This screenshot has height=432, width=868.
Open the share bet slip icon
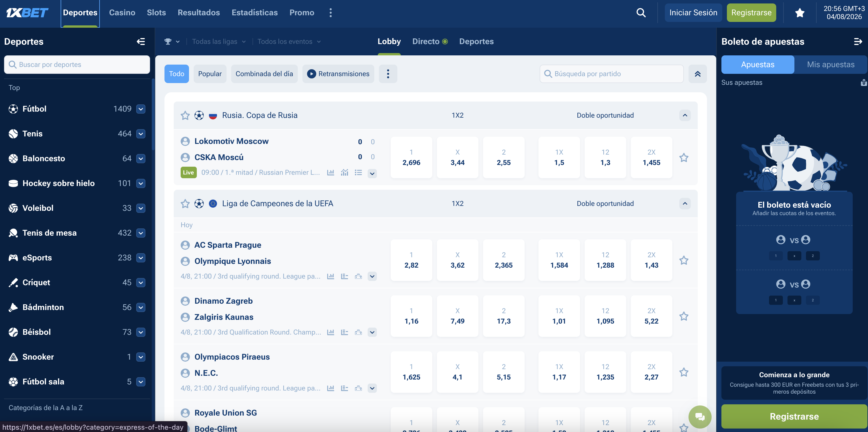click(x=864, y=82)
